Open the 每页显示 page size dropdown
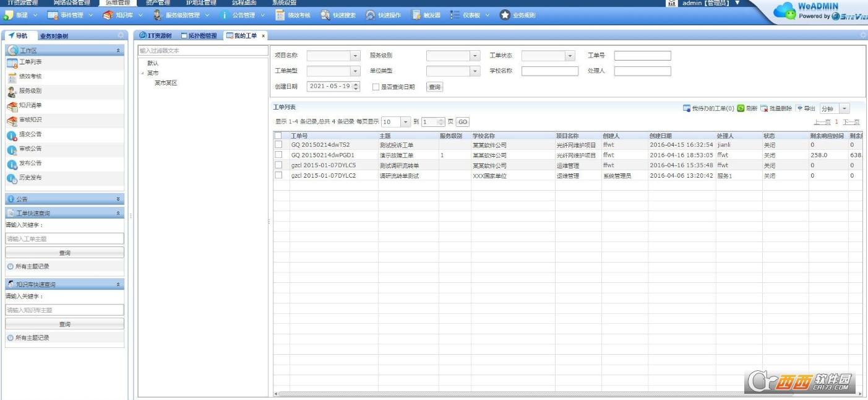This screenshot has width=868, height=400. (x=406, y=122)
